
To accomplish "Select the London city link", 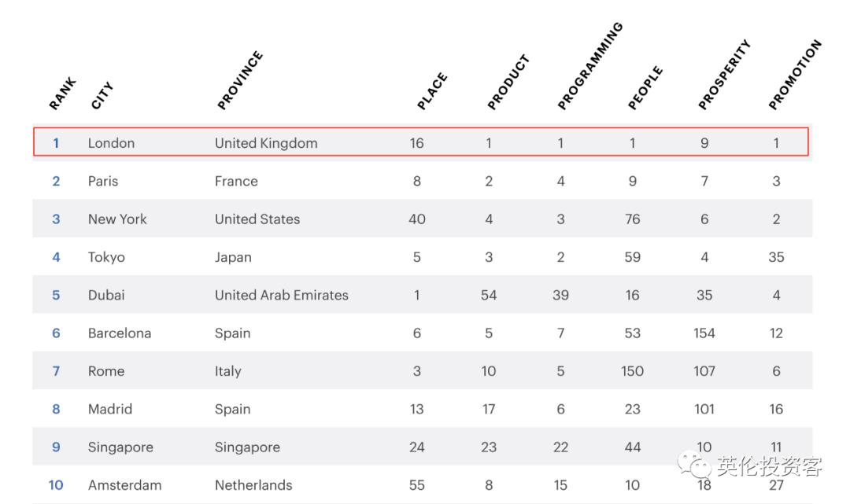I will pos(111,143).
